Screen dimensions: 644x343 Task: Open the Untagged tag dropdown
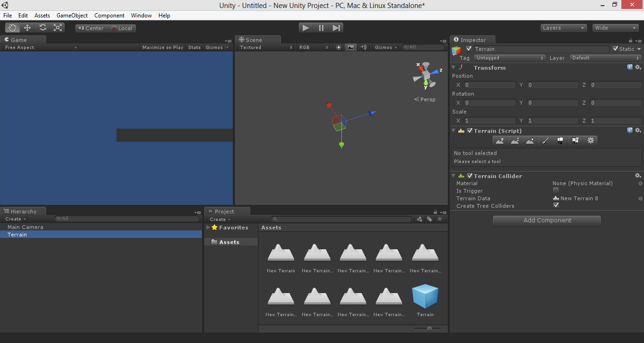tap(510, 58)
